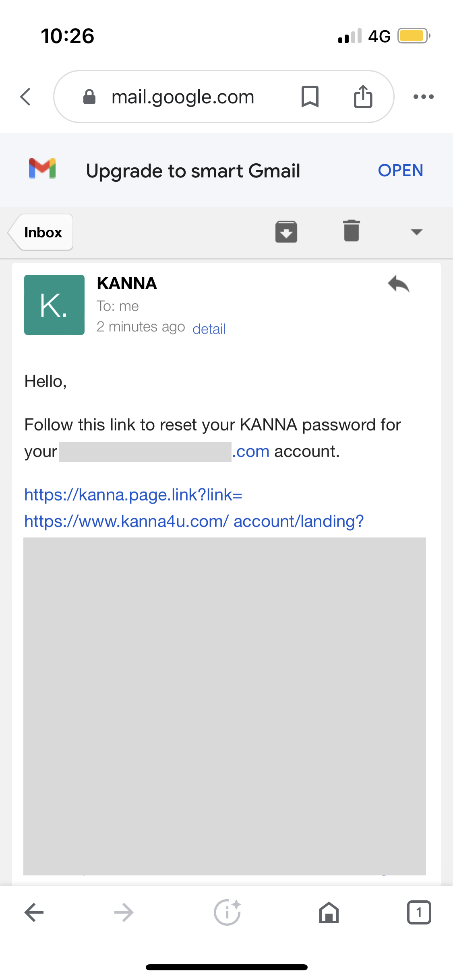
Task: Reply to KANNA using the arrow icon
Action: click(x=399, y=284)
